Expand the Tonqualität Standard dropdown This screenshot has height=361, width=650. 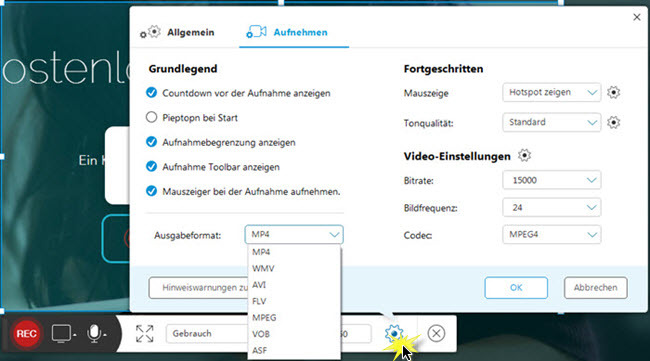(552, 122)
